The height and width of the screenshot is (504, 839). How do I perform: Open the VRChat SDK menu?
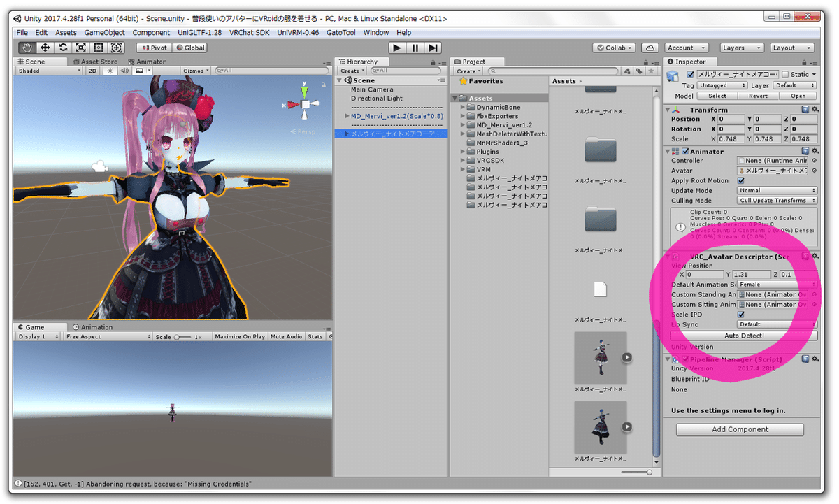250,32
